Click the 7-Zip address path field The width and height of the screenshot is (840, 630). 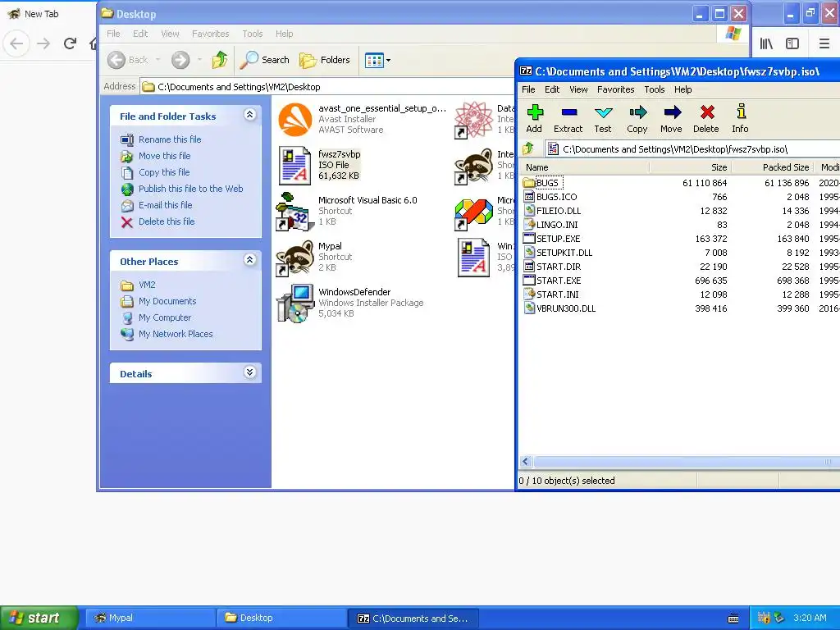coord(691,149)
